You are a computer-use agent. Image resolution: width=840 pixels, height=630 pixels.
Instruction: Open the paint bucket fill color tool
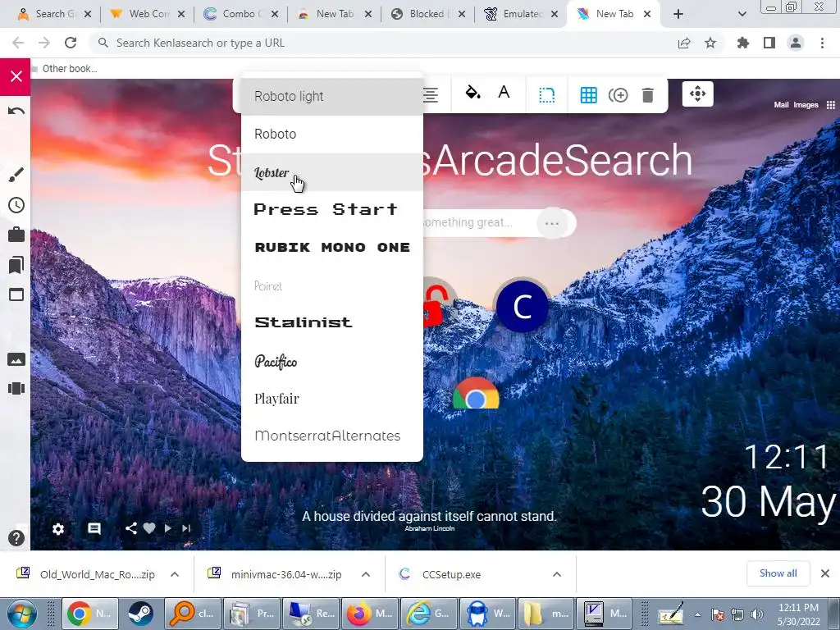coord(472,93)
